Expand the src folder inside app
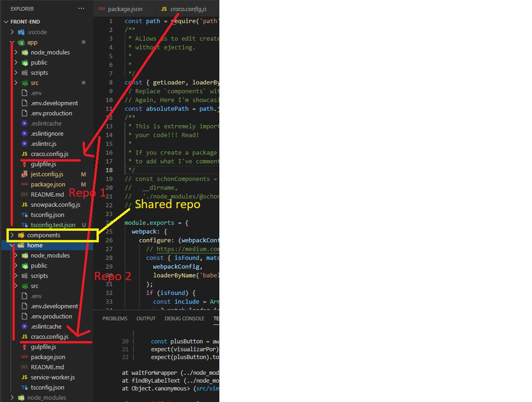Image resolution: width=532 pixels, height=402 pixels. tap(16, 83)
